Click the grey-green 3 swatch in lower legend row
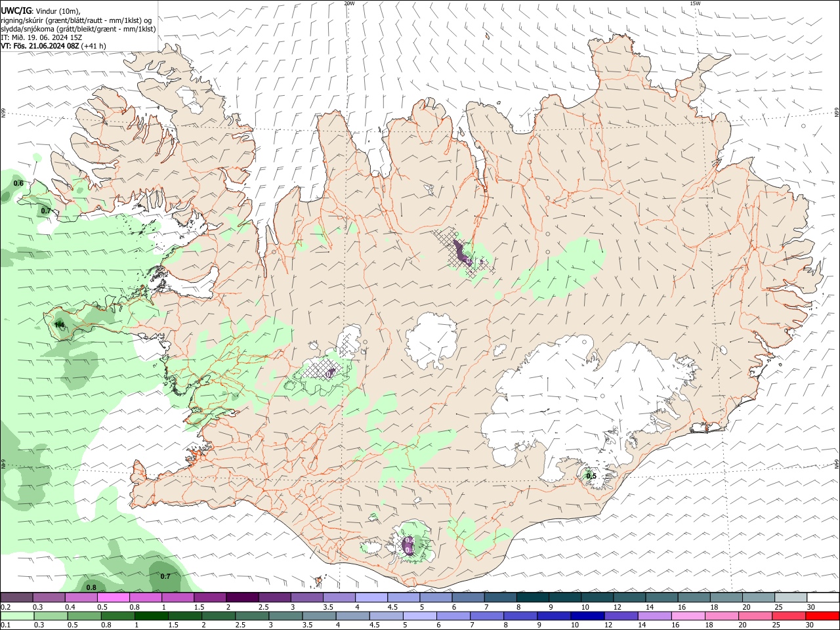840x630 pixels. 285,616
